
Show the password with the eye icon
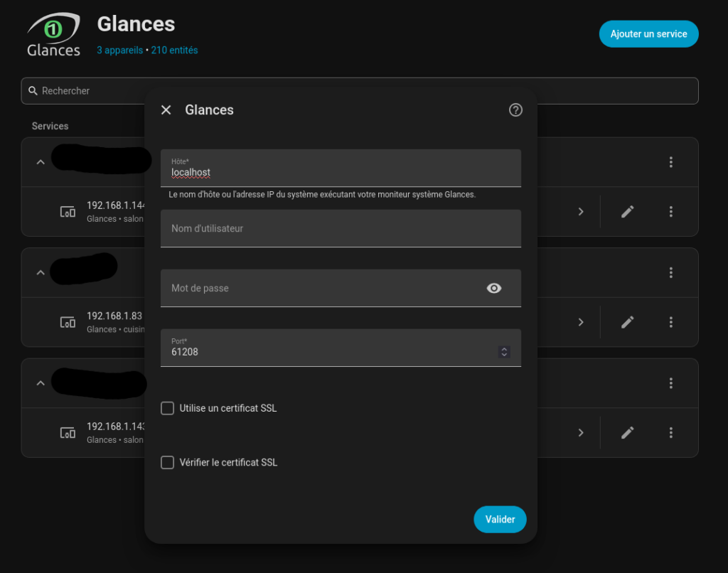pos(494,289)
